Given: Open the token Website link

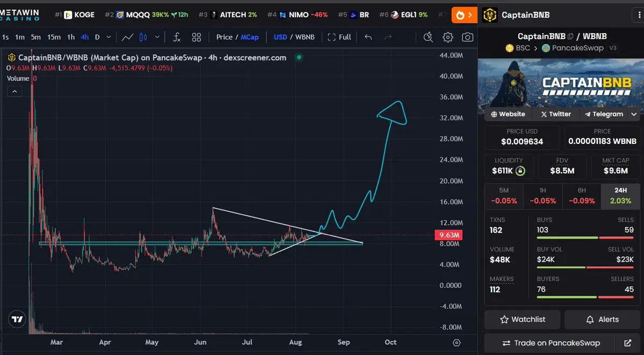Looking at the screenshot, I should [x=508, y=114].
